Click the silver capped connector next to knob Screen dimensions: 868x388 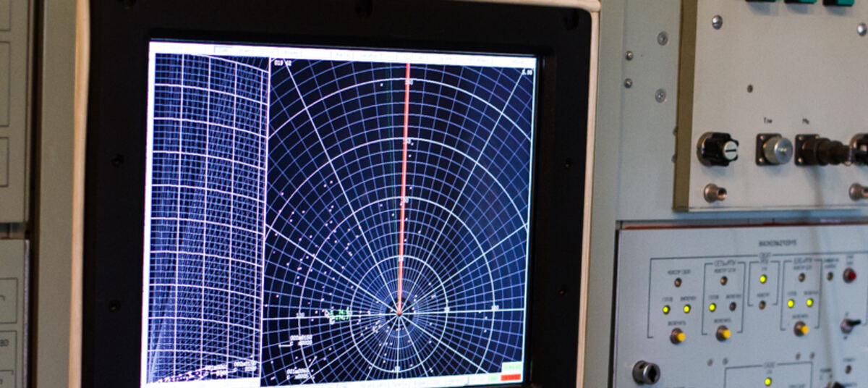click(x=775, y=150)
